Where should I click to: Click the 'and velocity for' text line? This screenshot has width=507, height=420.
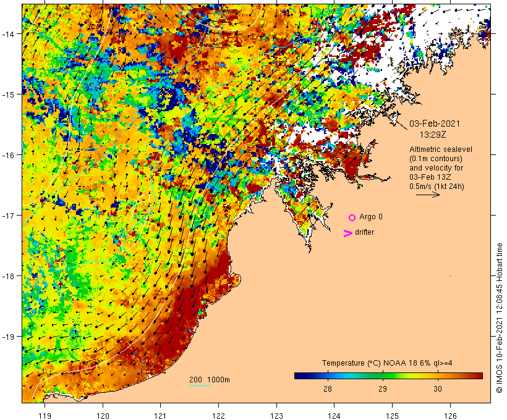[436, 168]
